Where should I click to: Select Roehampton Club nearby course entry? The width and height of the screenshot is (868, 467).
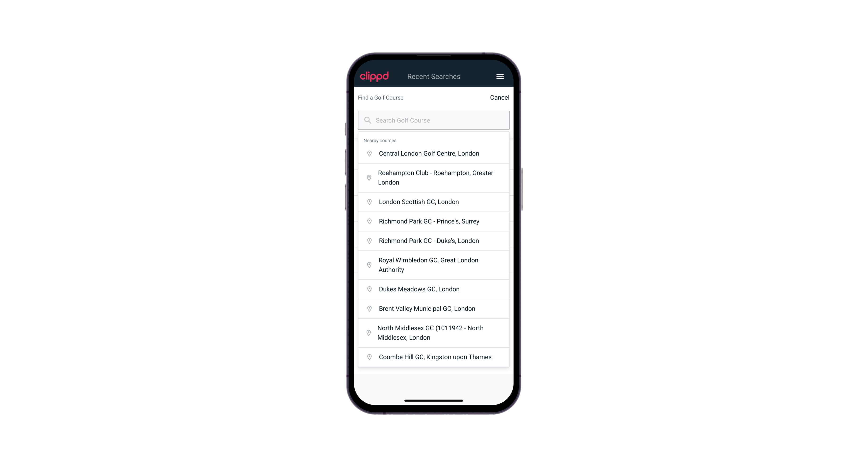point(434,177)
